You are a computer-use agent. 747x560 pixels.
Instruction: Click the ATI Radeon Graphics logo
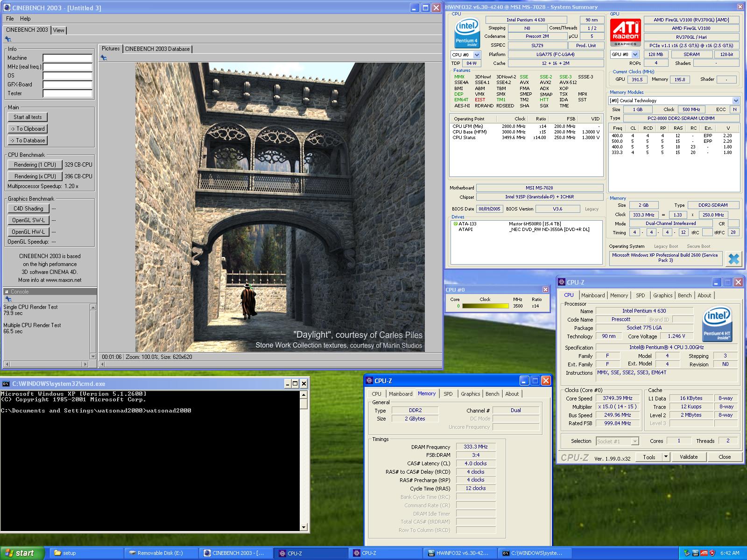(x=625, y=32)
